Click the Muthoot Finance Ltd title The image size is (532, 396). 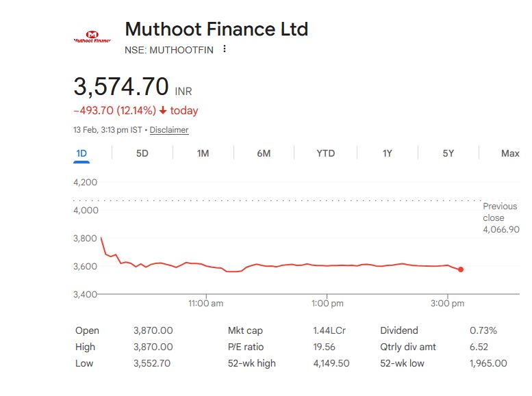(216, 29)
